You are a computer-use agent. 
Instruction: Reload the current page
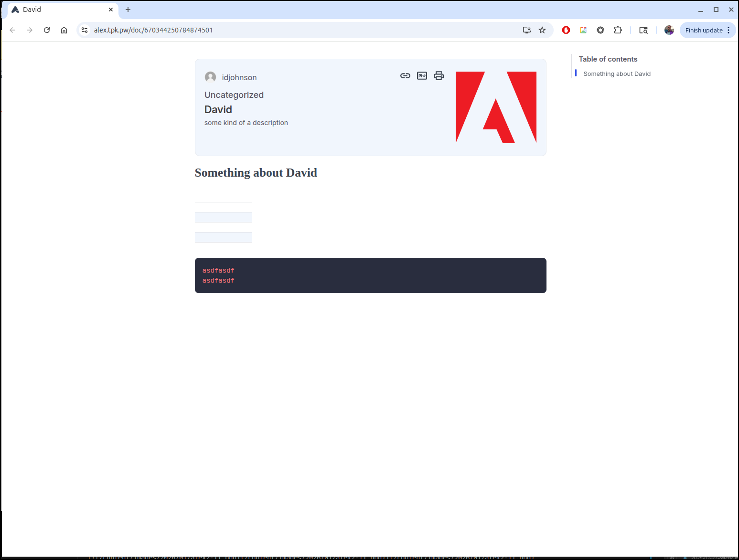[47, 30]
